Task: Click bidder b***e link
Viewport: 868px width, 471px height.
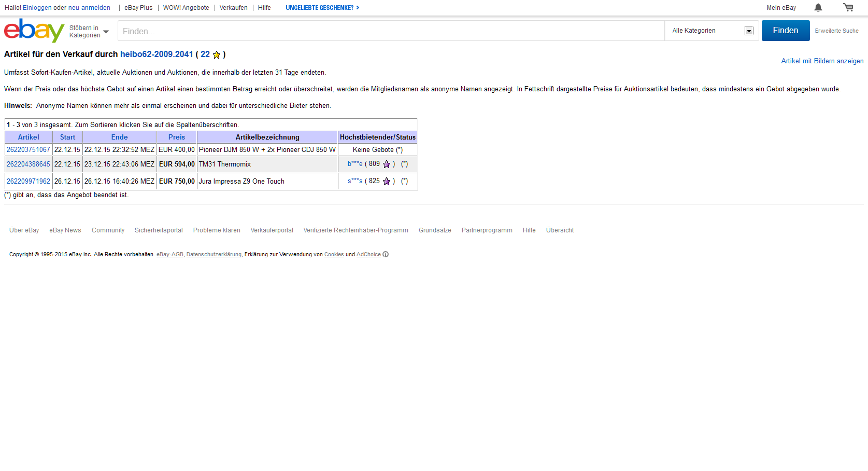Action: [355, 164]
